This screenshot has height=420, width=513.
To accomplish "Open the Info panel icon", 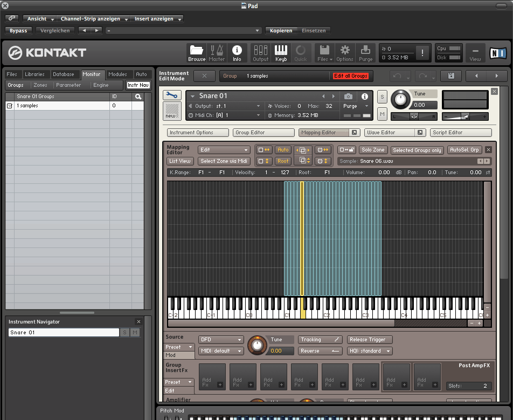I will [x=237, y=53].
